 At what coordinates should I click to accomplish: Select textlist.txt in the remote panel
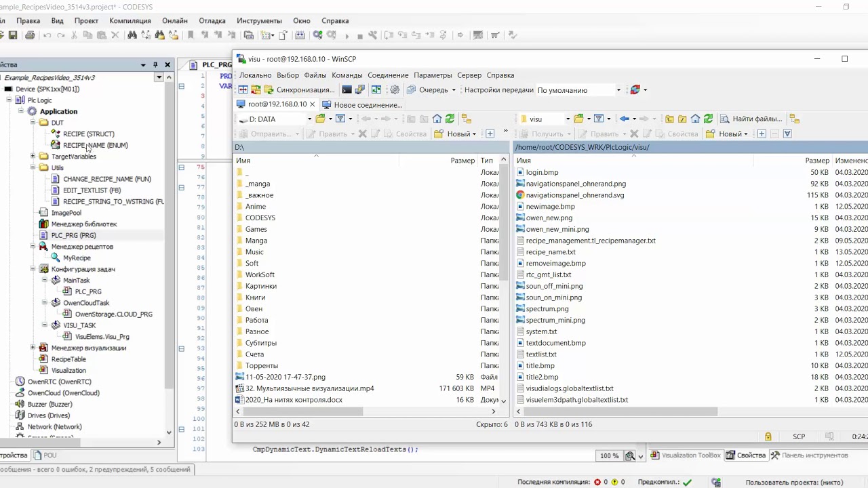[x=541, y=354]
